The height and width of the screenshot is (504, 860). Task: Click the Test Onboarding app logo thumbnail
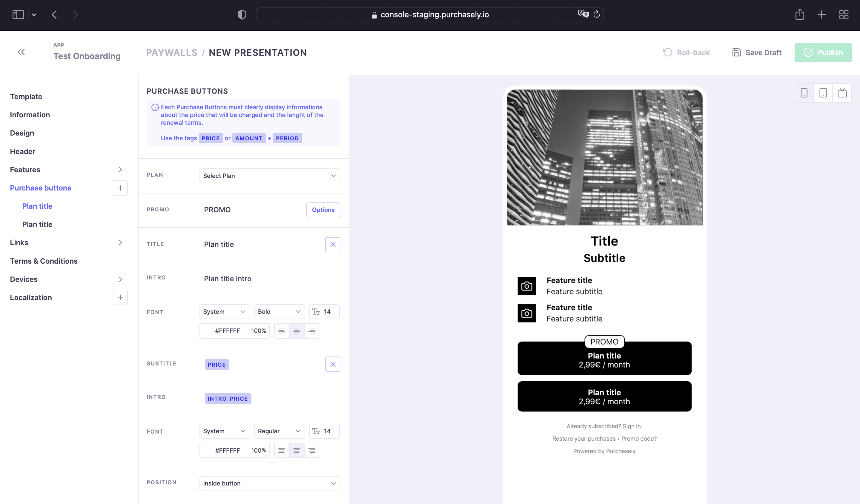point(40,52)
